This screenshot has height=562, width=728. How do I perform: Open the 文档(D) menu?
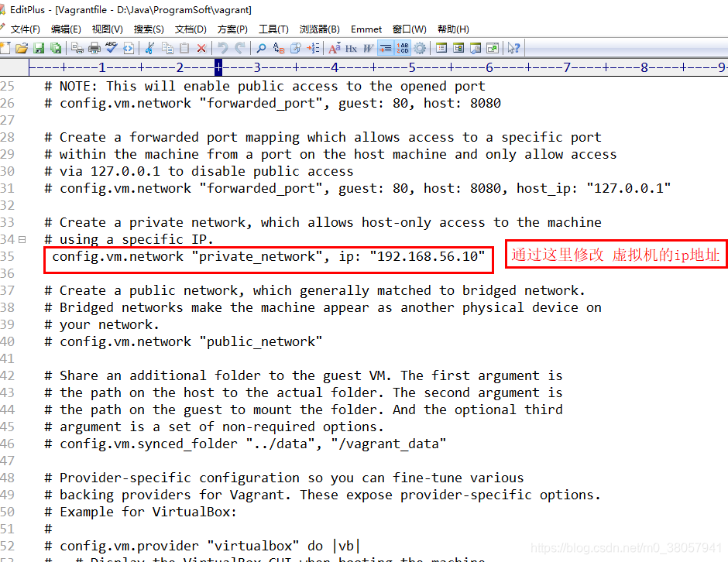(x=191, y=29)
